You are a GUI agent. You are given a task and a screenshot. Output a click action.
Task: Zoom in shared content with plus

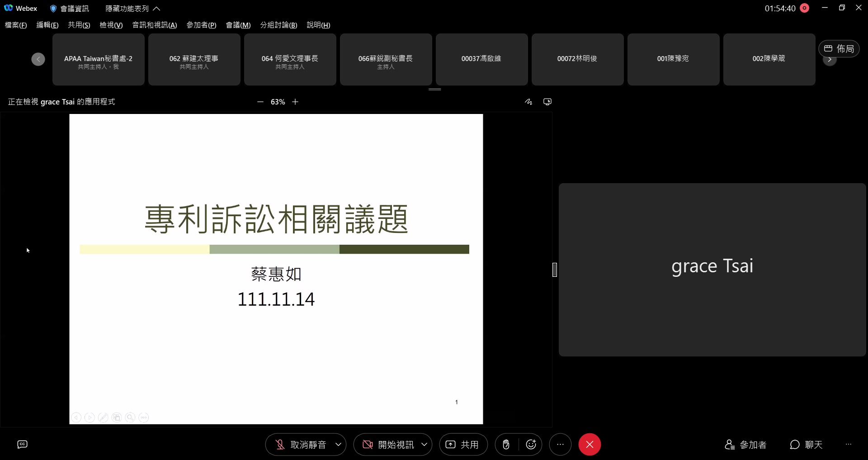(x=295, y=102)
